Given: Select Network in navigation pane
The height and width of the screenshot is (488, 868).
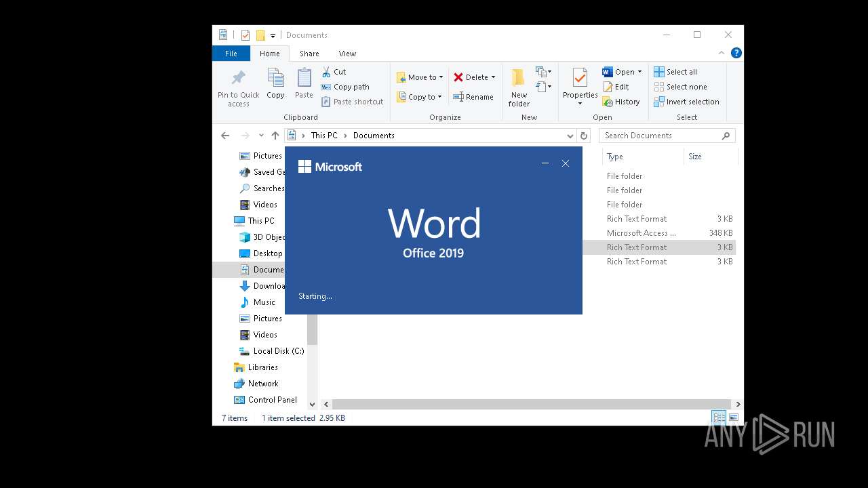Looking at the screenshot, I should tap(256, 384).
